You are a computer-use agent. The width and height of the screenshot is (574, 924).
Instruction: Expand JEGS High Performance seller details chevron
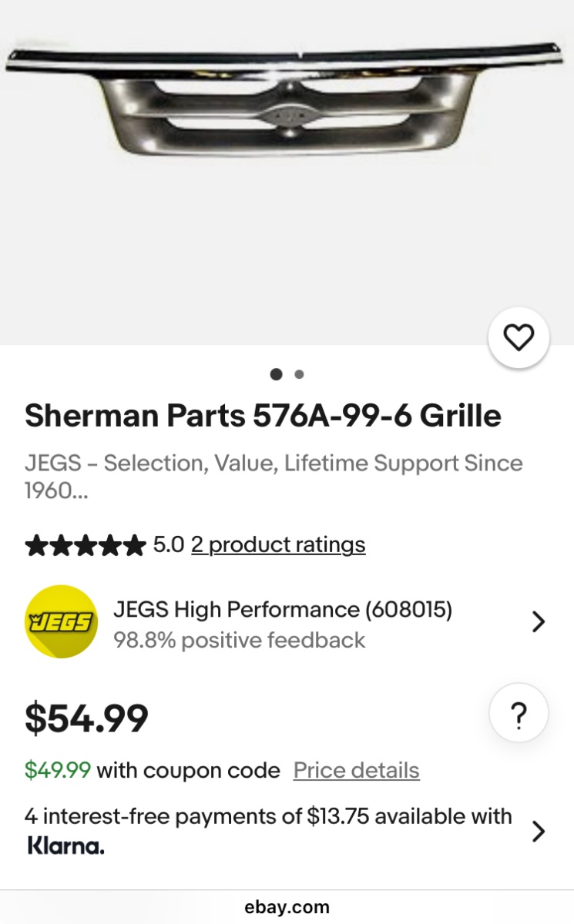point(539,622)
